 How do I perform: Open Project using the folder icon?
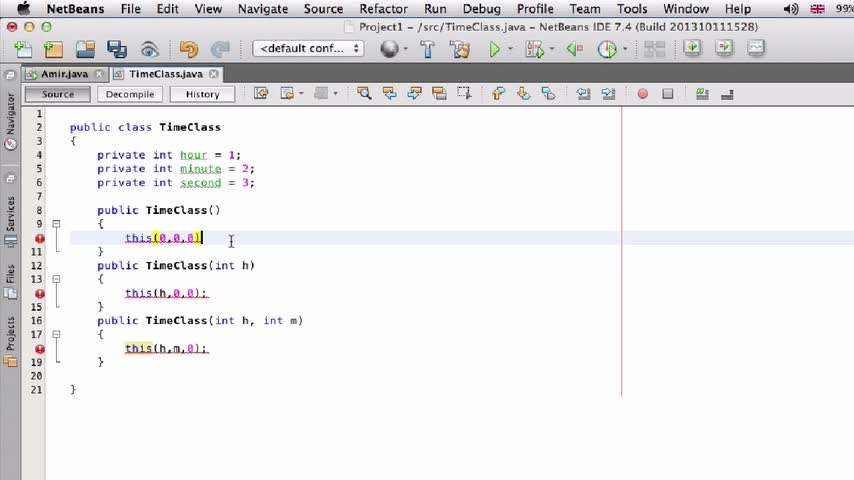click(x=86, y=49)
